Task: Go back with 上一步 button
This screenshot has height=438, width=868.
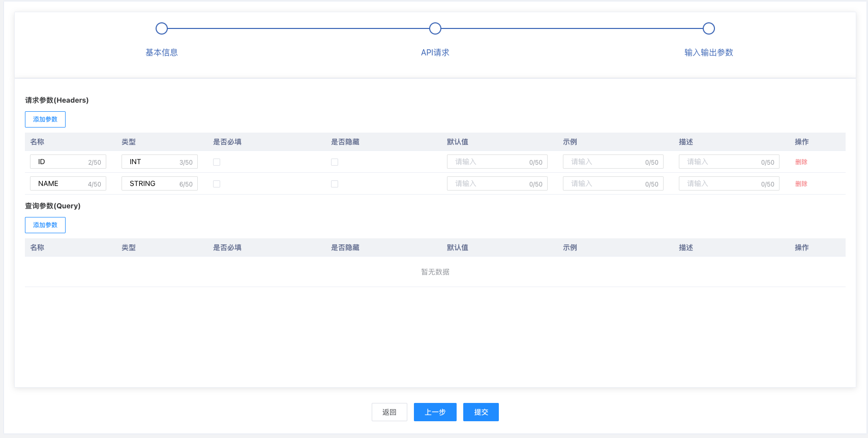Action: [x=435, y=412]
